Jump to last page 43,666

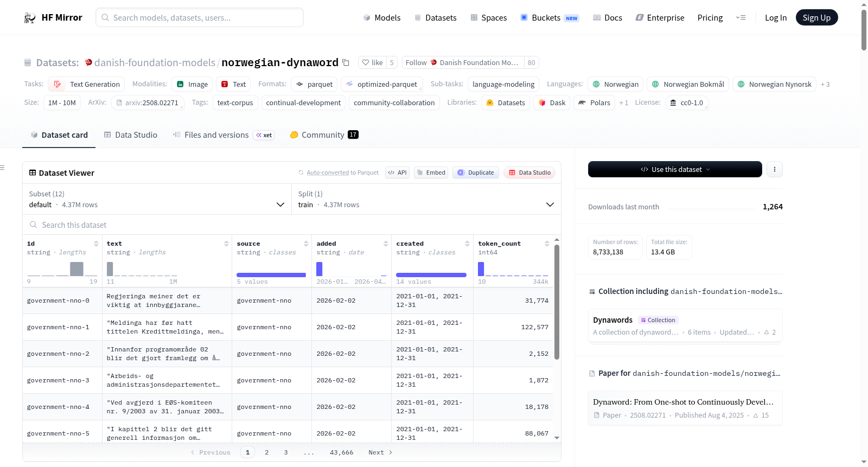pos(342,452)
